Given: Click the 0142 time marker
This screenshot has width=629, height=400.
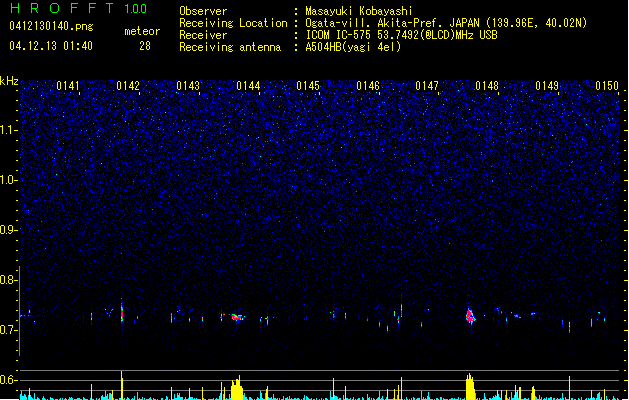Looking at the screenshot, I should [x=128, y=86].
